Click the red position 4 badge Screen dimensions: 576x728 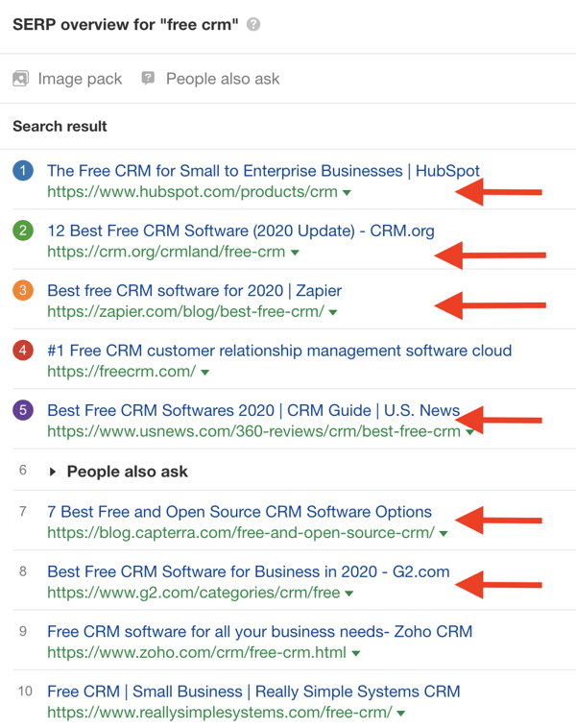tap(24, 351)
